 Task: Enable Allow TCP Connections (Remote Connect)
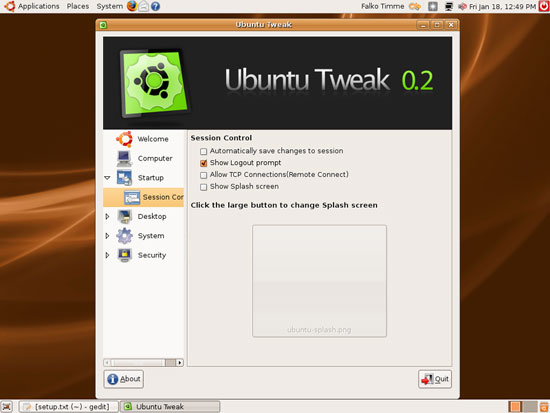tap(203, 175)
